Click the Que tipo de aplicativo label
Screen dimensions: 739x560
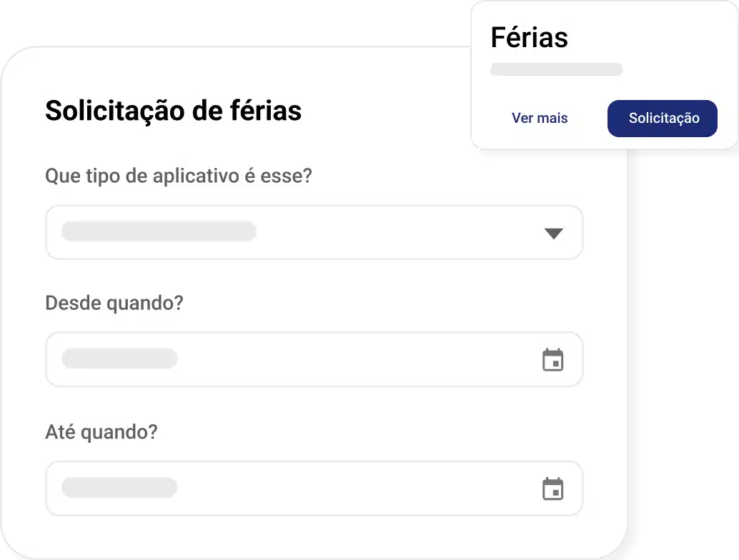tap(179, 176)
